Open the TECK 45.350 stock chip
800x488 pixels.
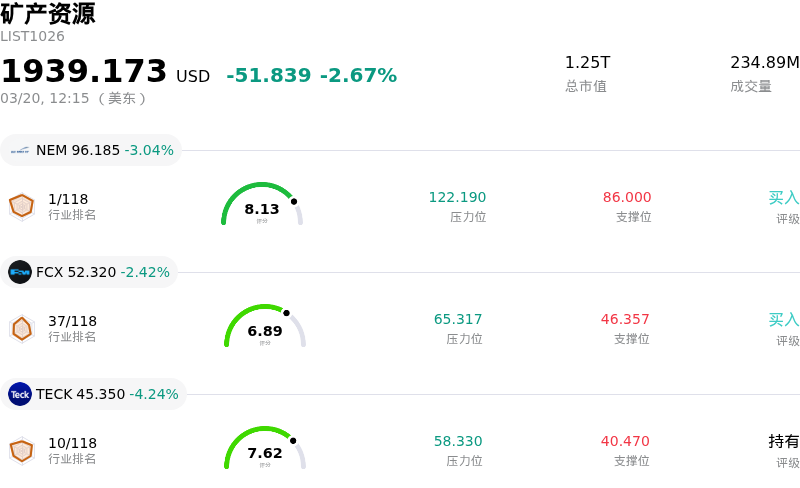[x=94, y=394]
